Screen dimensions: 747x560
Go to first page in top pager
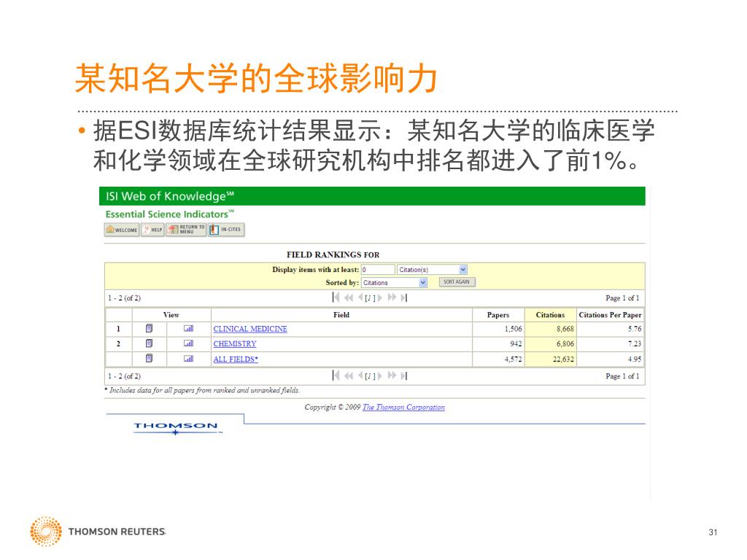tap(336, 297)
